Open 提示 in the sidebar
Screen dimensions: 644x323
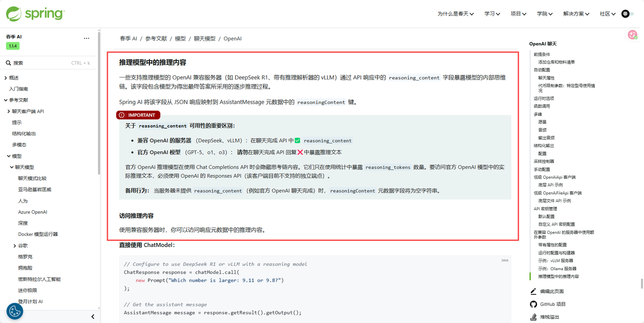point(17,122)
